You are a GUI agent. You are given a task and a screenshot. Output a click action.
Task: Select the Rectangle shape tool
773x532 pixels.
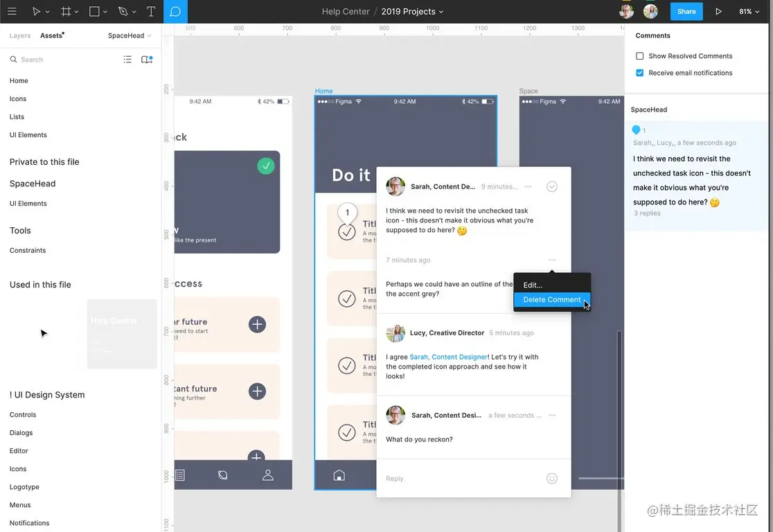coord(94,11)
